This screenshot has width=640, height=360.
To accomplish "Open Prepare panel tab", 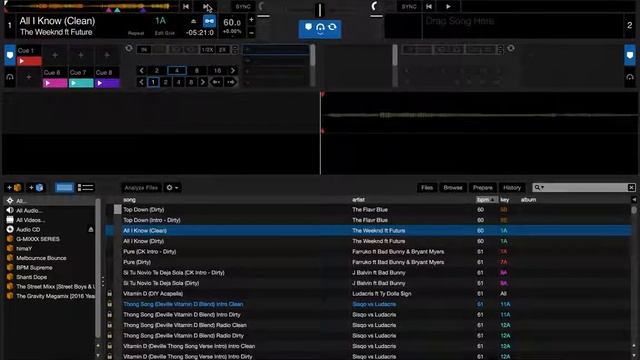I will tap(482, 188).
